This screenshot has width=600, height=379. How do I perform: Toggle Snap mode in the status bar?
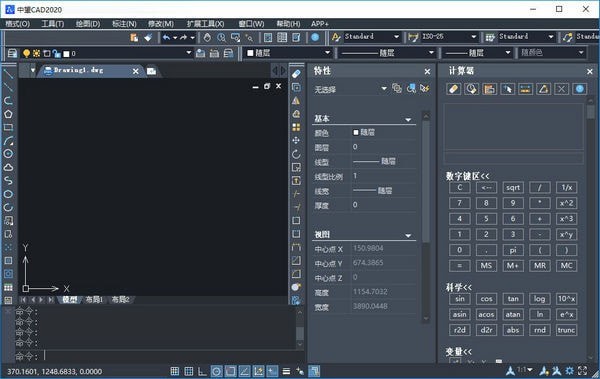tap(174, 371)
